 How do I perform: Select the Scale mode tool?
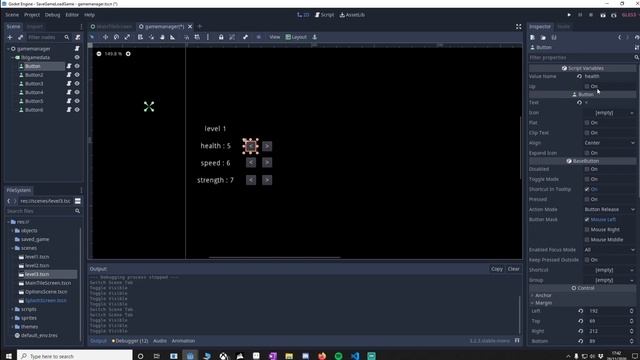click(x=127, y=37)
